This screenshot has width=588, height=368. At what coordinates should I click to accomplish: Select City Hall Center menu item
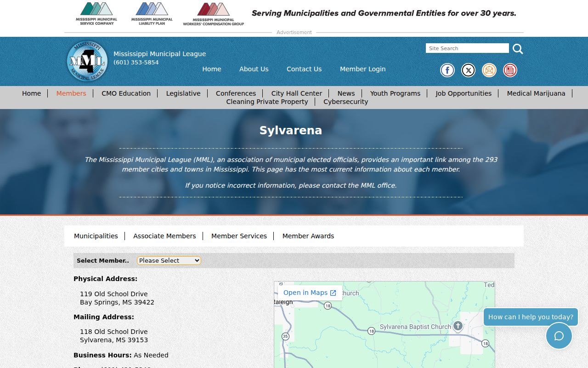297,93
